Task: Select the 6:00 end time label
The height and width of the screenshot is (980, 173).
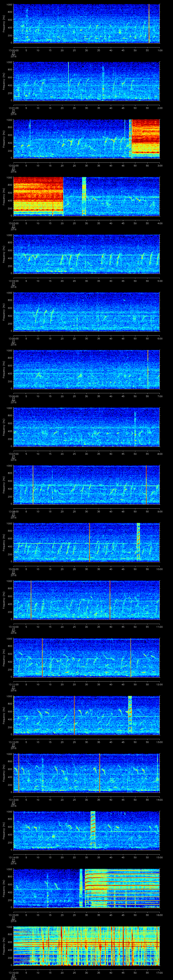Action: tap(160, 339)
